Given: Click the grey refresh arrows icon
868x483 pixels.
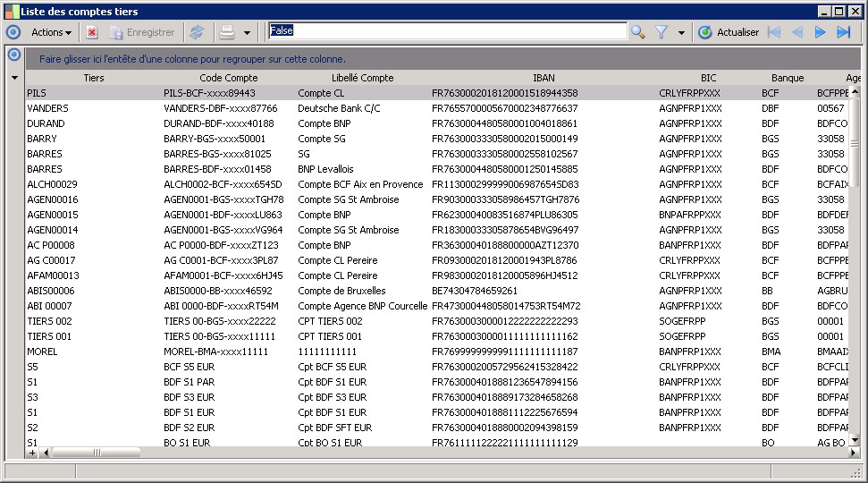Looking at the screenshot, I should coord(197,32).
